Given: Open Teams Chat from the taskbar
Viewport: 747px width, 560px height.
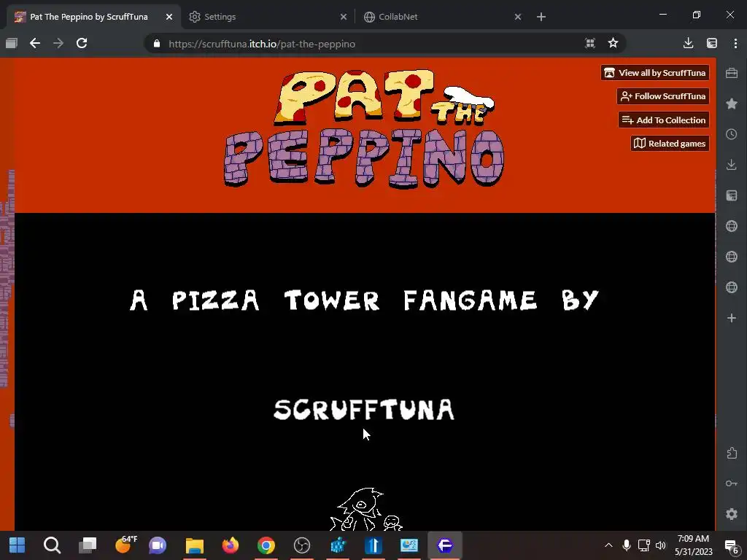Looking at the screenshot, I should point(158,545).
